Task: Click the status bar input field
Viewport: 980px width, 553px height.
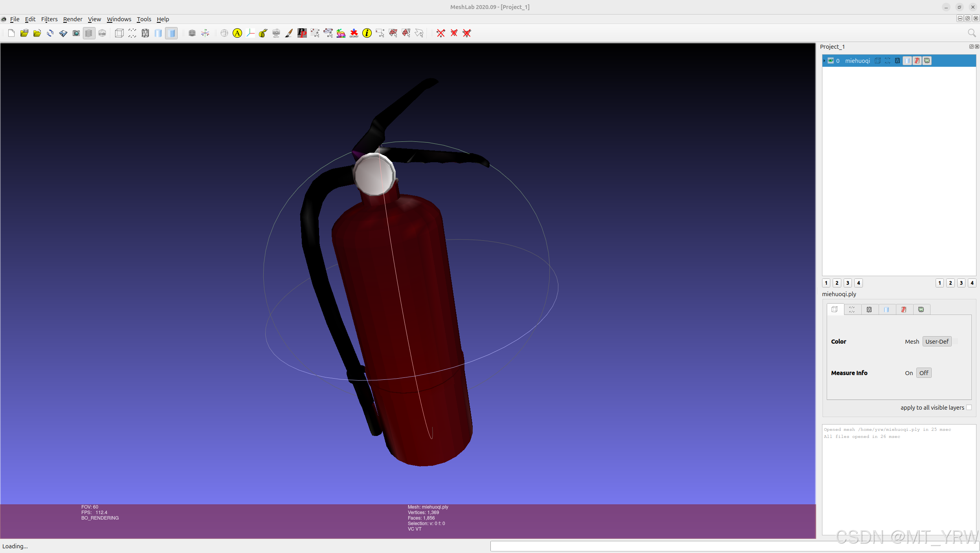Action: (x=734, y=546)
